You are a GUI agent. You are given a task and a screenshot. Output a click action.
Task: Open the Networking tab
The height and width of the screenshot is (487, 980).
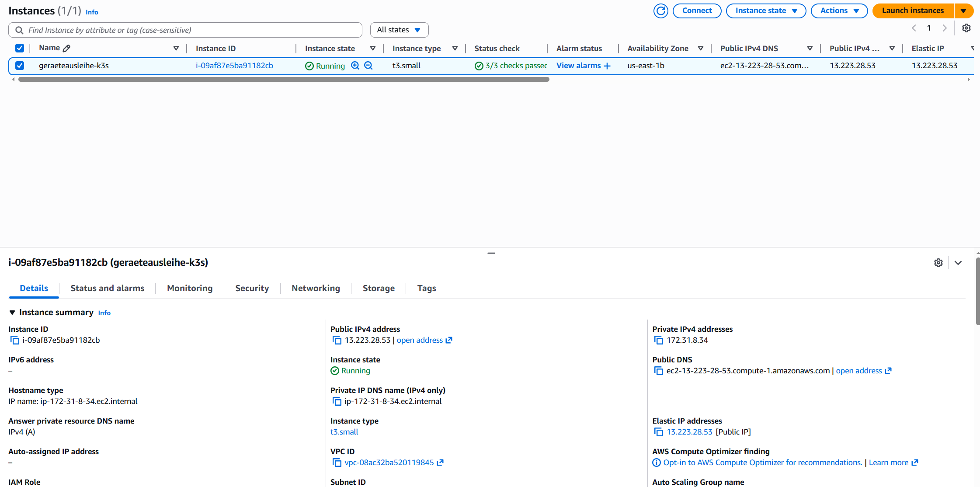[x=316, y=288]
